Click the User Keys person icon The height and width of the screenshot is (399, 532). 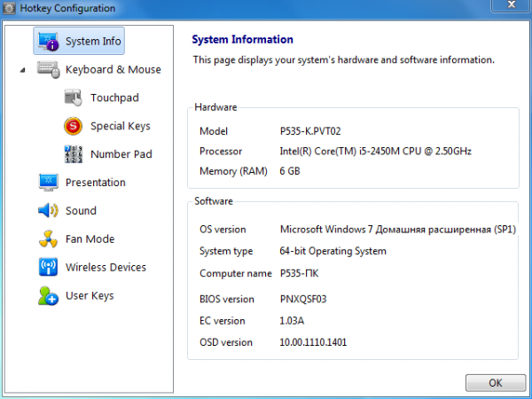[48, 295]
